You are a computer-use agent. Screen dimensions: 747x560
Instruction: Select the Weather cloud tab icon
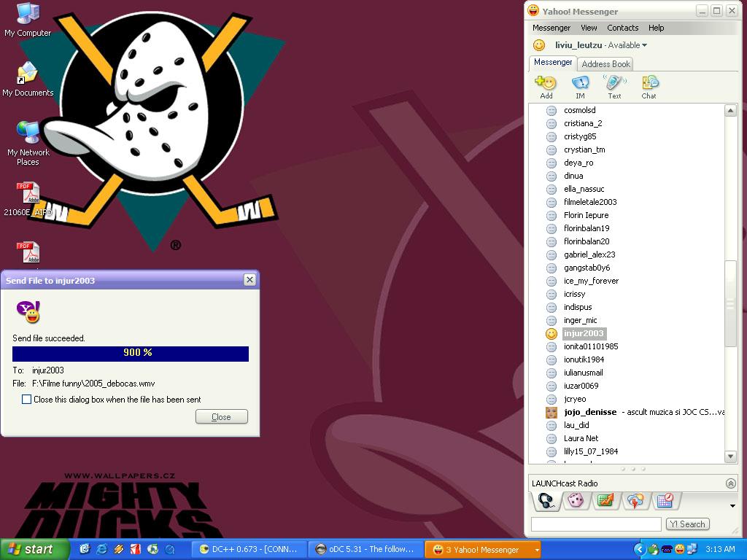pos(635,501)
